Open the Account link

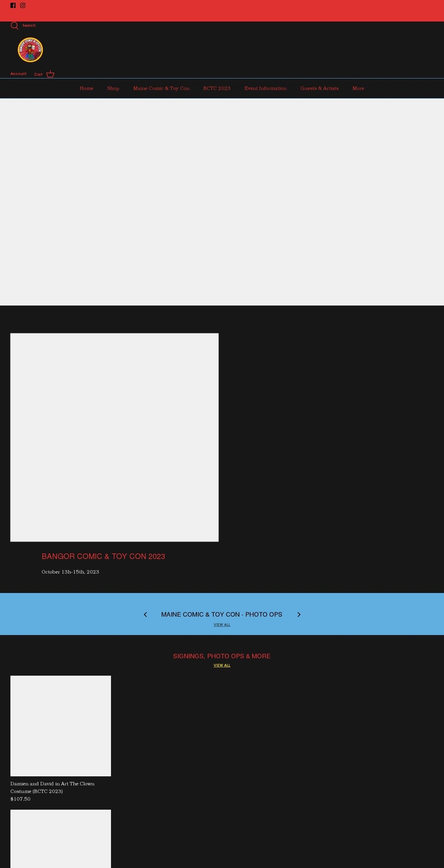tap(18, 74)
